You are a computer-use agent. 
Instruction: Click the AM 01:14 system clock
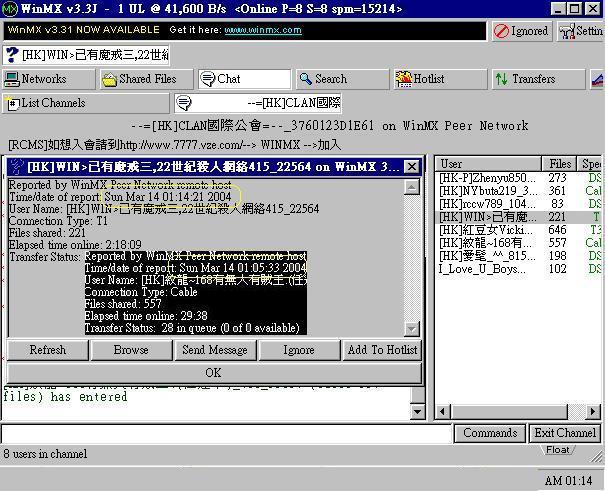[x=568, y=481]
